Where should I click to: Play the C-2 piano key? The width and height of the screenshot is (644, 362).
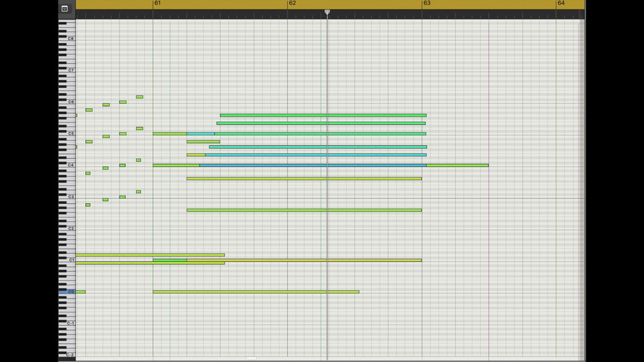point(67,355)
